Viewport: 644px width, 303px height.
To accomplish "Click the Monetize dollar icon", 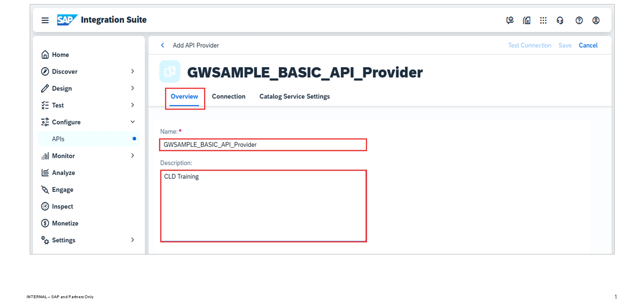I will [x=45, y=223].
